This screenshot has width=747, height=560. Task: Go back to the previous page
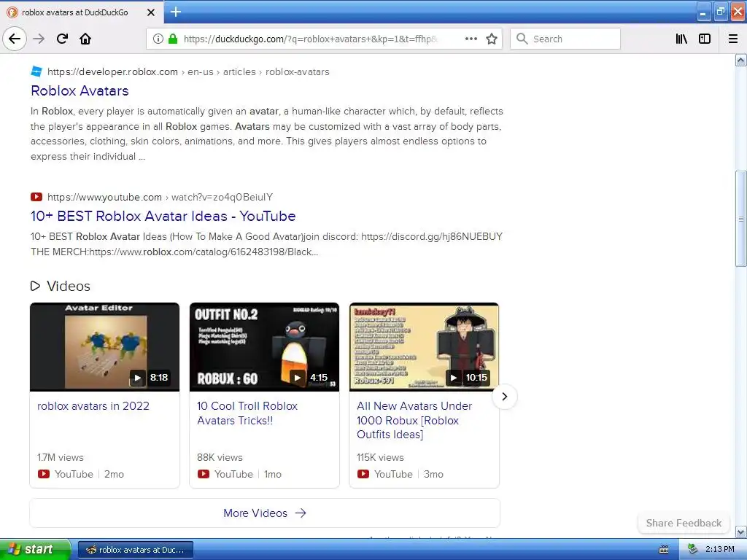pos(15,39)
